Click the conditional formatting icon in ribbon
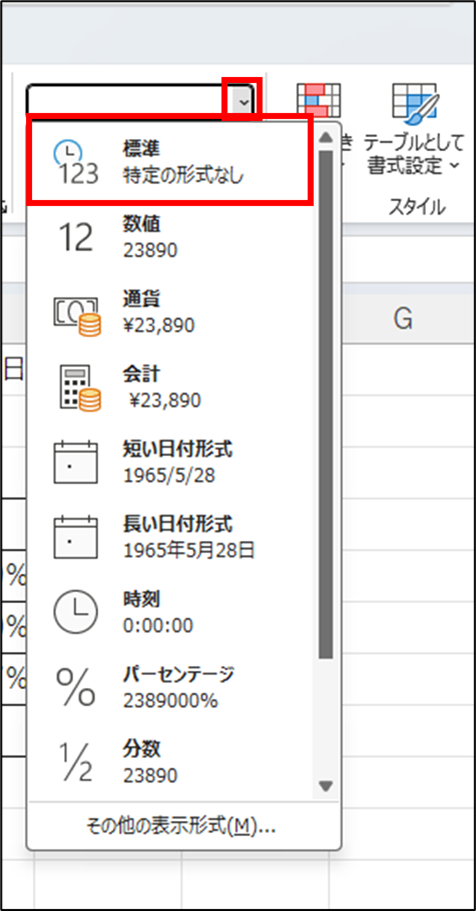Screen dimensions: 476x911 point(318,100)
